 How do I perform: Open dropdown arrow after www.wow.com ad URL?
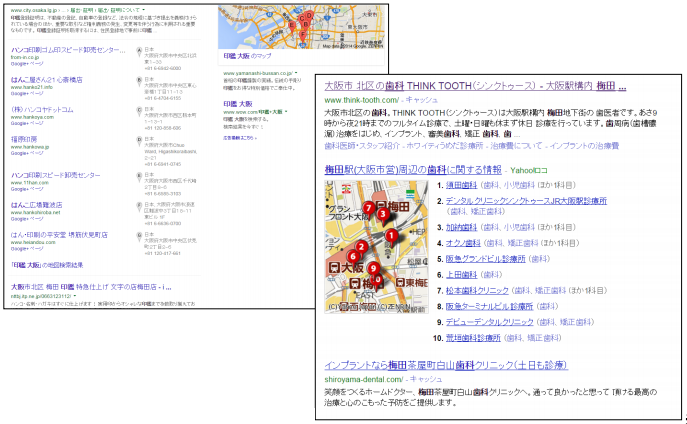tap(286, 112)
